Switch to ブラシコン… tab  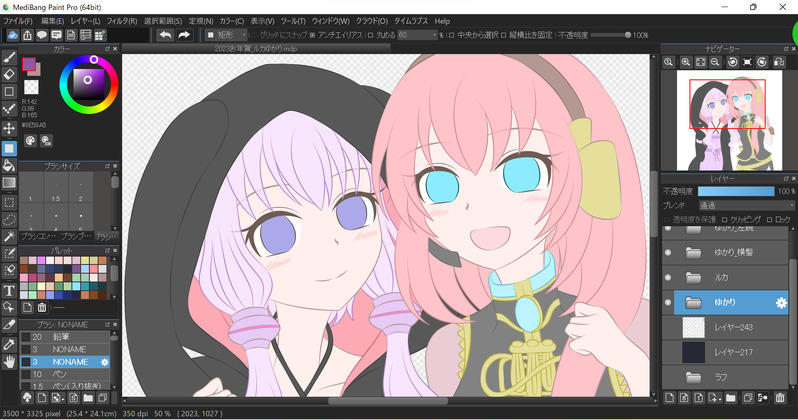[x=38, y=237]
